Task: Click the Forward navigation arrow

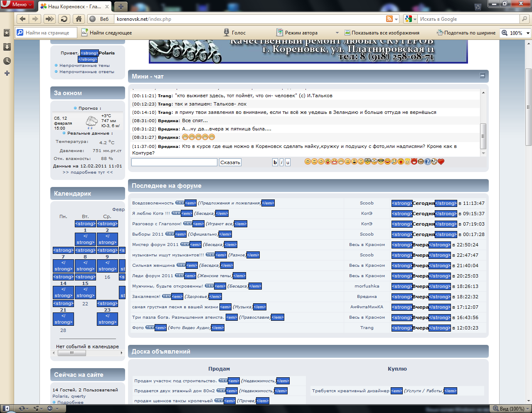Action: coord(35,19)
